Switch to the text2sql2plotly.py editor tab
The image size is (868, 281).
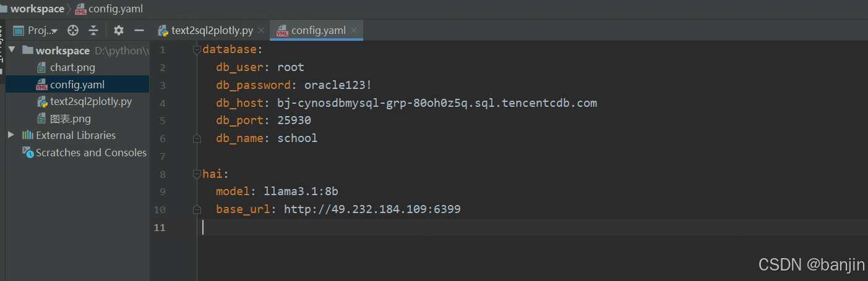pos(212,30)
